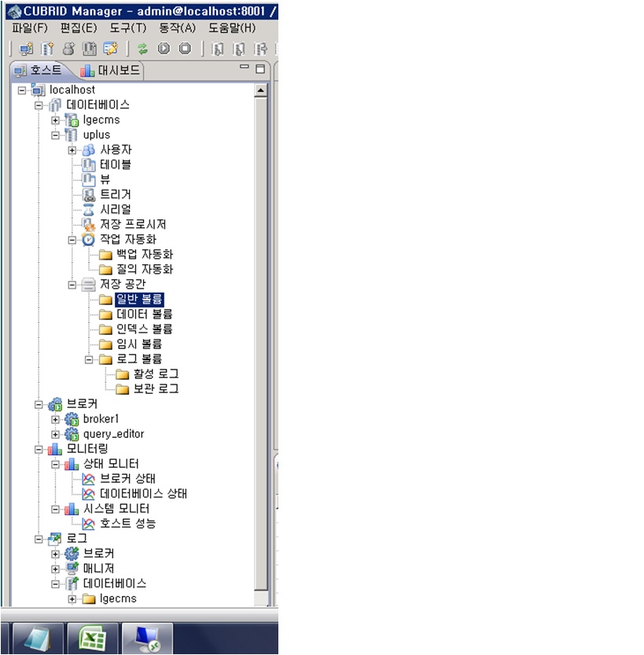The image size is (644, 655).
Task: Click the 트리거 trigger icon in tree
Action: point(88,195)
